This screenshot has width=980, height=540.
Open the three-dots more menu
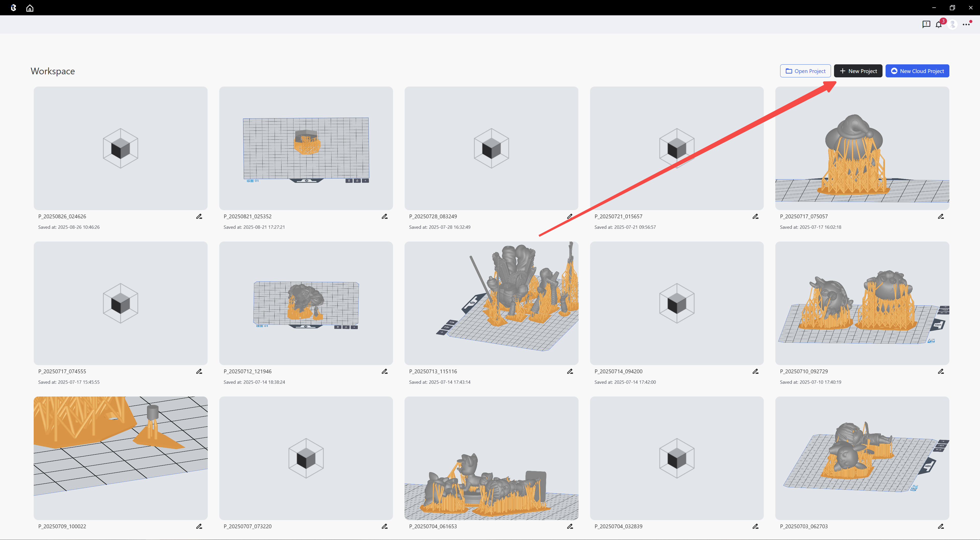(x=966, y=24)
